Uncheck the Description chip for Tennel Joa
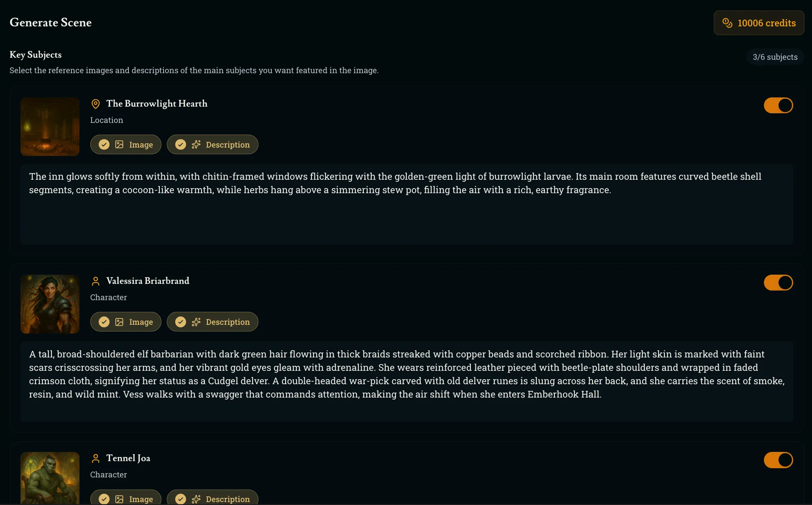The height and width of the screenshot is (505, 812). click(x=212, y=498)
